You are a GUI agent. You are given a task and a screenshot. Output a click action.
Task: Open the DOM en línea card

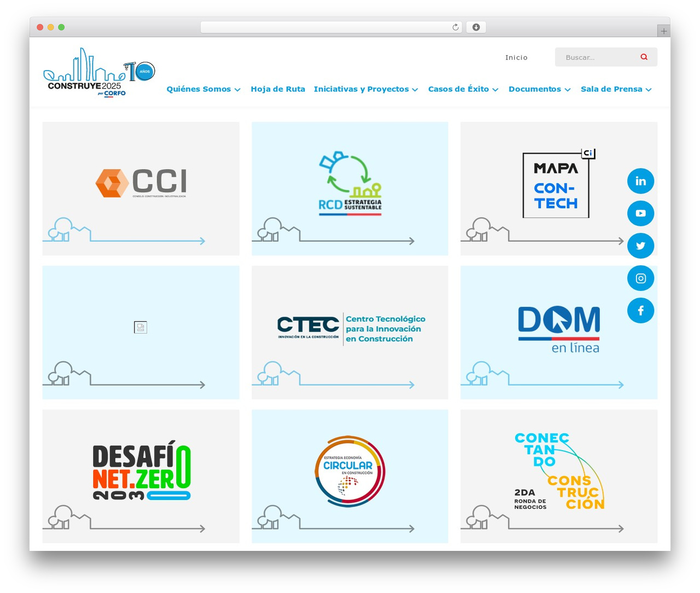pyautogui.click(x=559, y=333)
